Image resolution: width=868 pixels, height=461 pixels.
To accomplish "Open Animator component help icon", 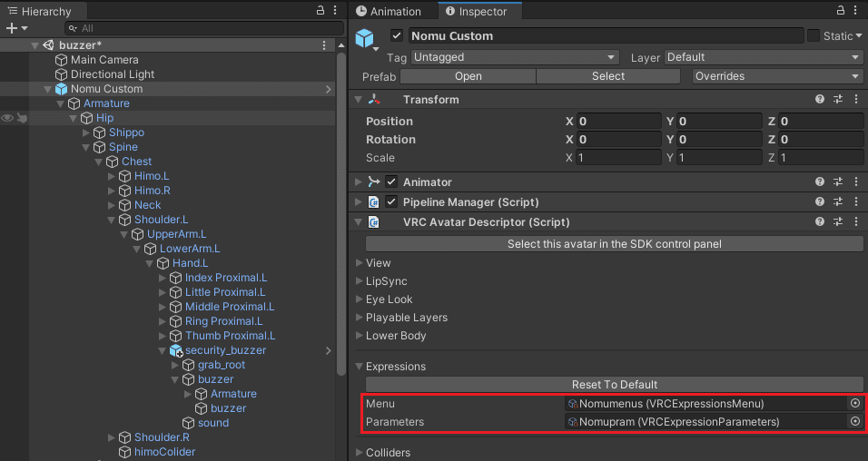I will tap(820, 181).
